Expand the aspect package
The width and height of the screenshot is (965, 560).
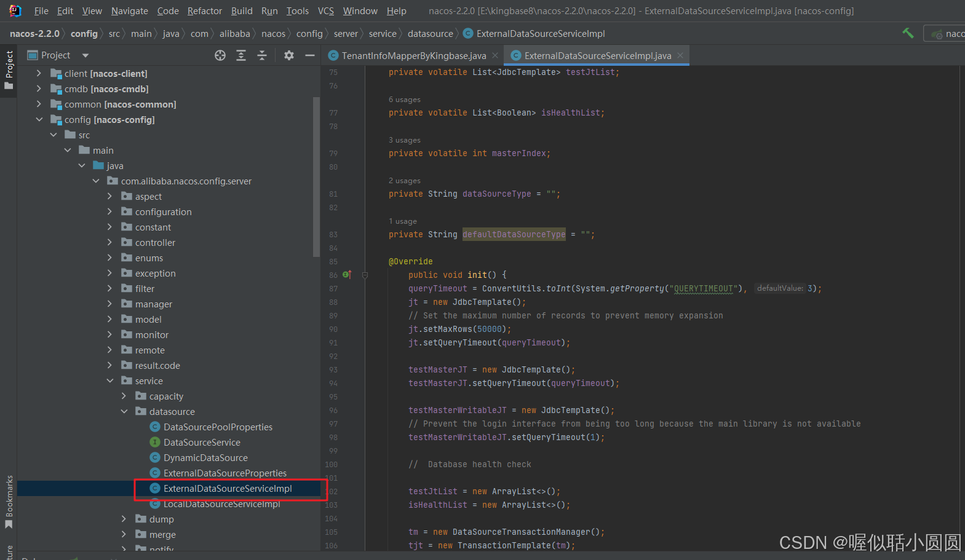pyautogui.click(x=109, y=197)
